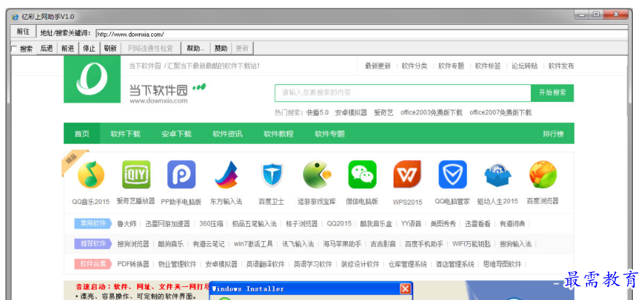Click office2003免费版下载 link

click(432, 112)
